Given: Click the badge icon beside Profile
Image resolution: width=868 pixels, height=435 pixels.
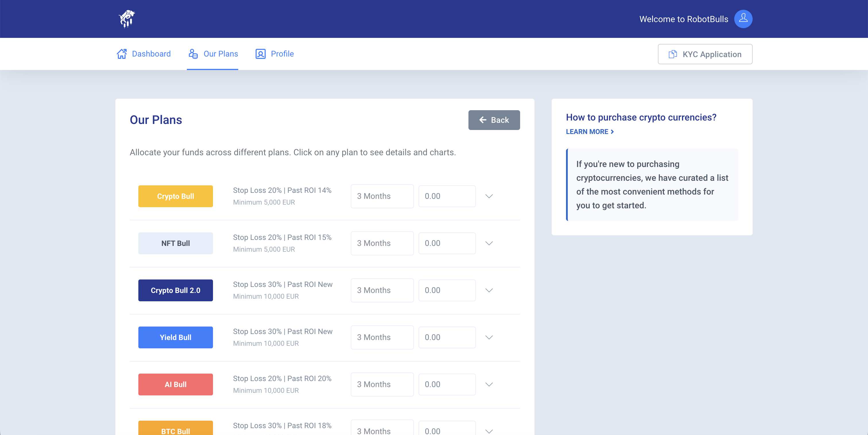Looking at the screenshot, I should click(260, 54).
